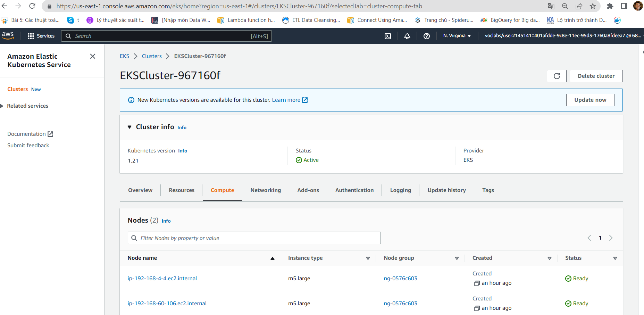Open the Info link beside Kubernetes version
Screen dimensions: 644x315
point(183,151)
